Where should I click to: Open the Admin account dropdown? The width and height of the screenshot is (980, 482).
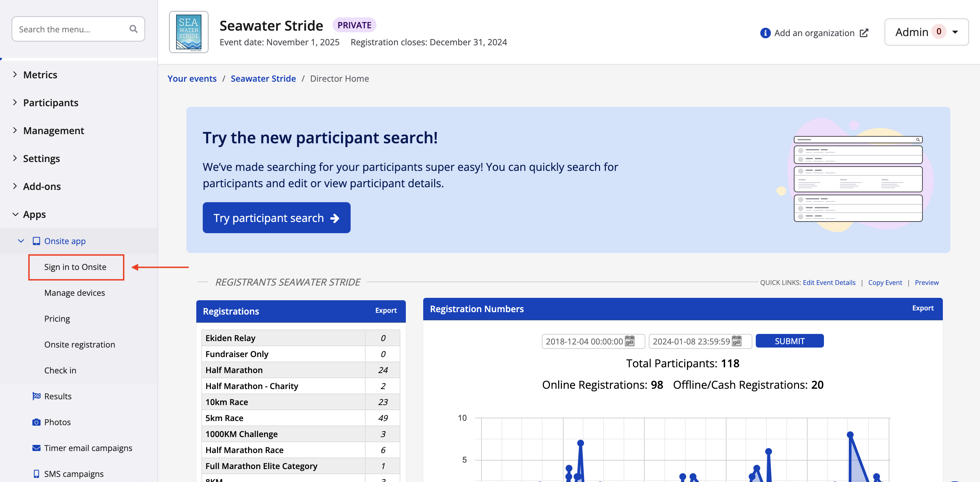tap(926, 32)
